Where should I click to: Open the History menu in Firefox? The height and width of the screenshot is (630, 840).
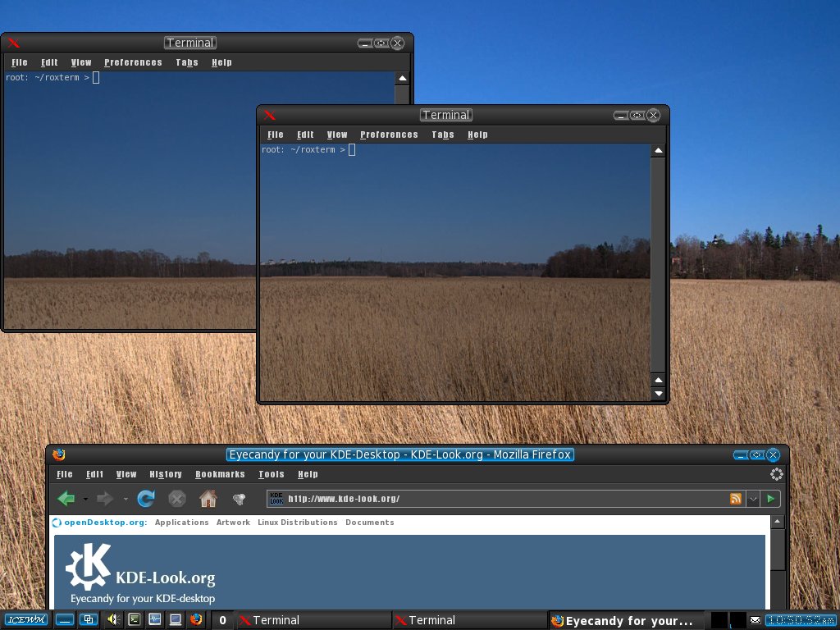166,474
